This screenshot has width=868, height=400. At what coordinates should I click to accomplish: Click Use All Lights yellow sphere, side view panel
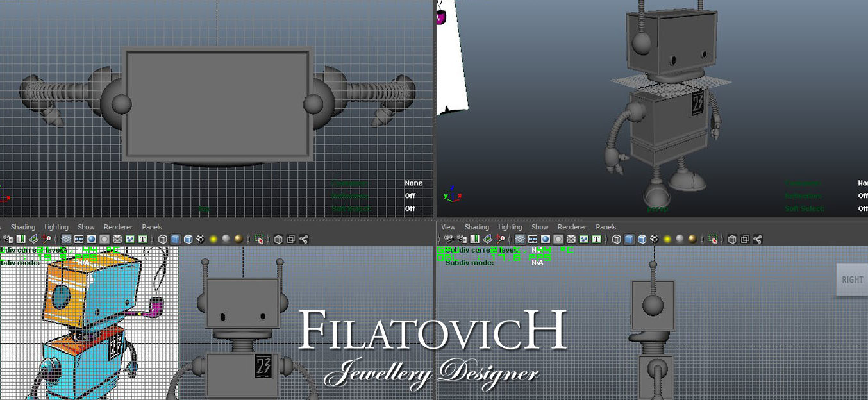coord(667,239)
